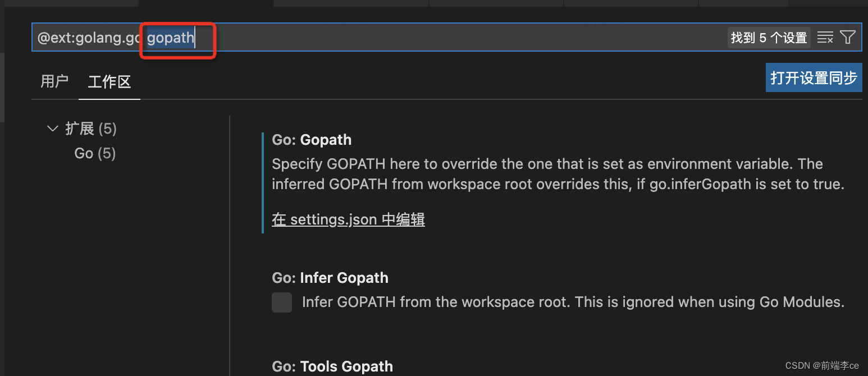Click the clear-filter lines icon beside the funnel

coord(825,37)
